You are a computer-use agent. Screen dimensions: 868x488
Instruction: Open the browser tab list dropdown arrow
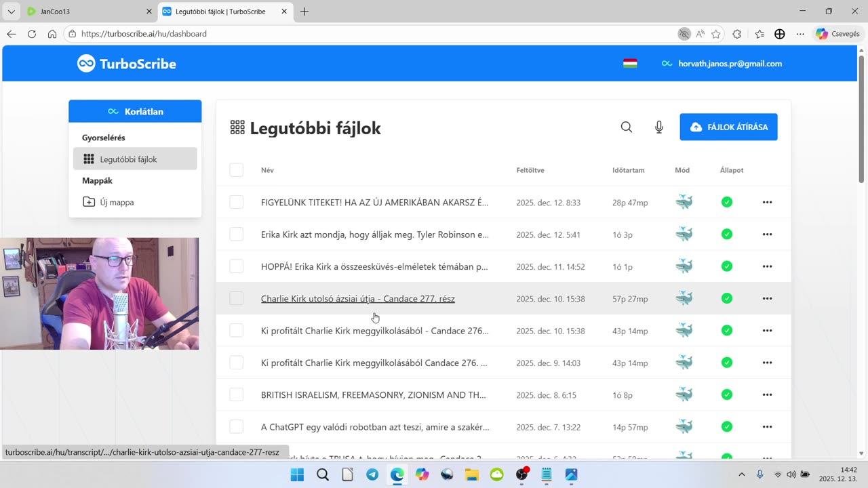pyautogui.click(x=11, y=12)
